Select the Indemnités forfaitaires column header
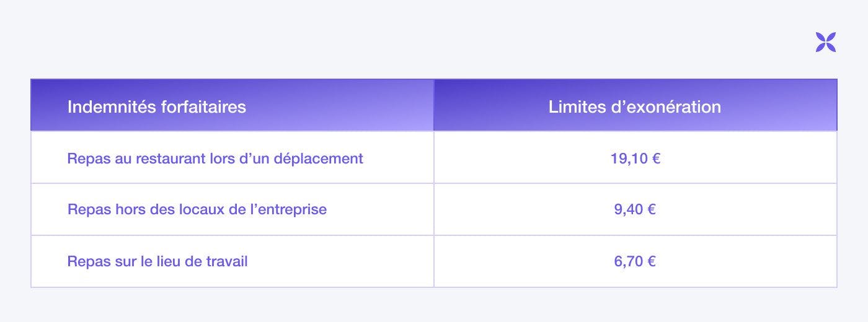The width and height of the screenshot is (868, 322). (232, 105)
